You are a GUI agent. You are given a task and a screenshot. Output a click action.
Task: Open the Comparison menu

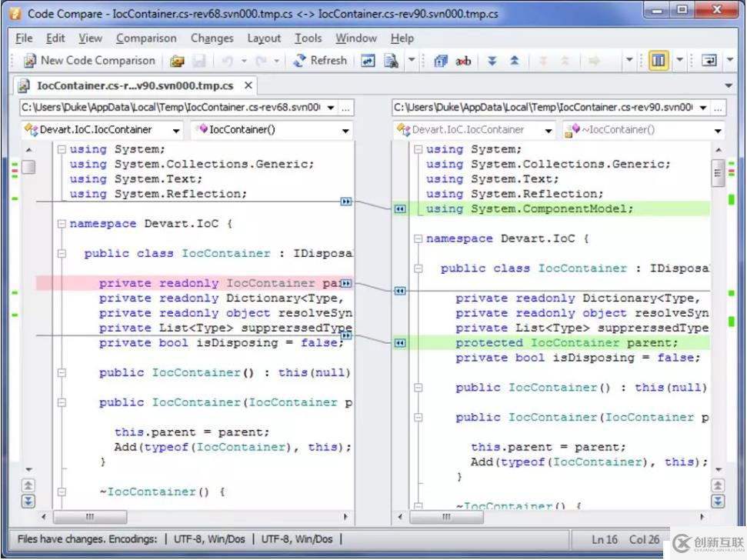pyautogui.click(x=146, y=38)
